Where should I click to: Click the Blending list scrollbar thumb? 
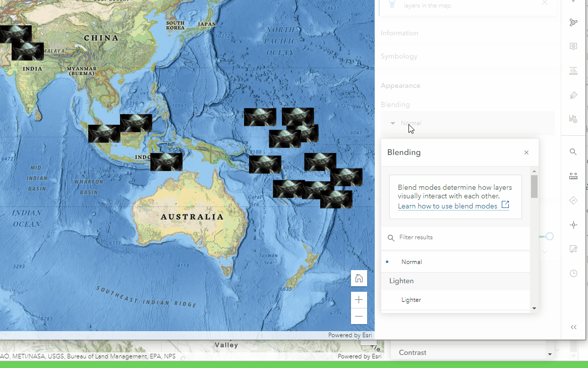pyautogui.click(x=535, y=186)
